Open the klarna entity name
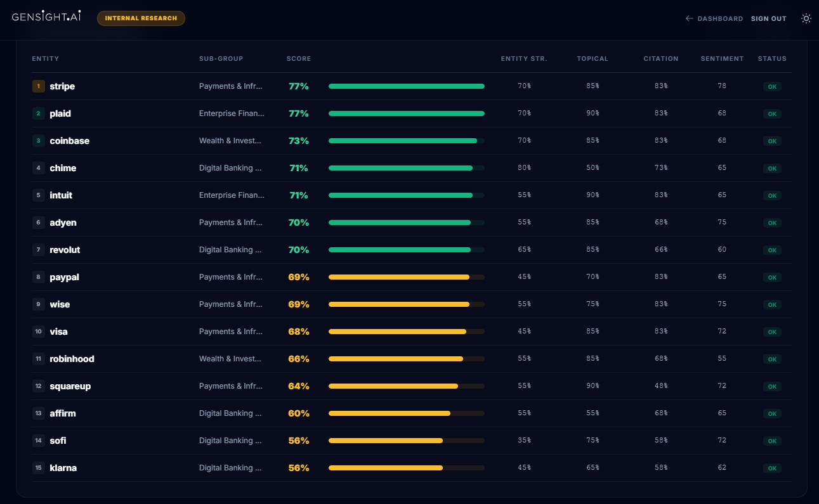This screenshot has height=504, width=819. click(x=63, y=468)
